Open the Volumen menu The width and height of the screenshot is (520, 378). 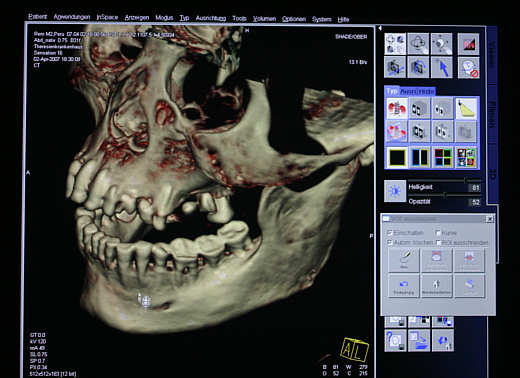[x=264, y=19]
